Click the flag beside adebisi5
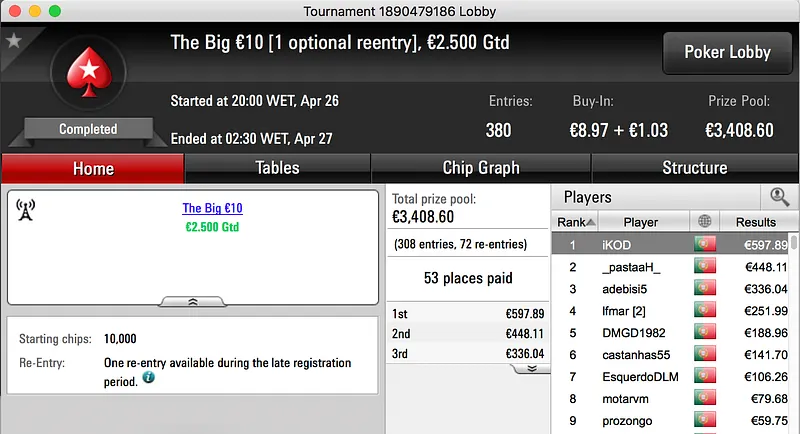Image resolution: width=800 pixels, height=434 pixels. pyautogui.click(x=705, y=289)
